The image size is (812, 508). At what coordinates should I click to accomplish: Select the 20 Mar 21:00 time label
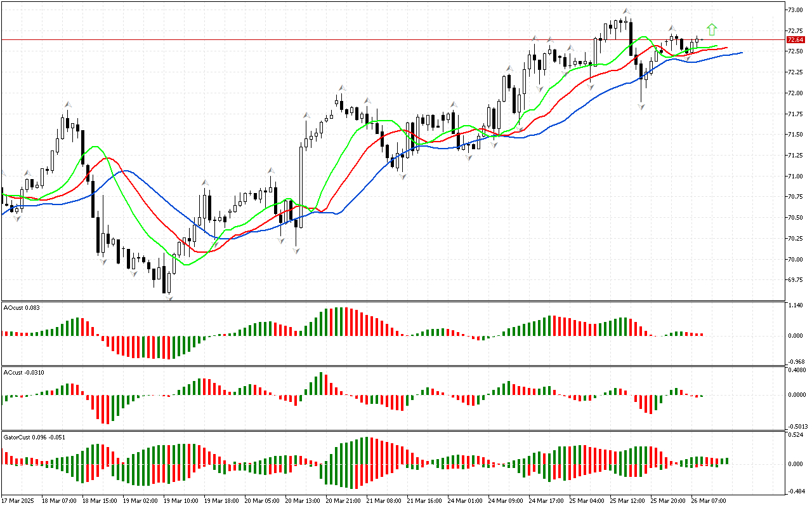click(x=343, y=501)
